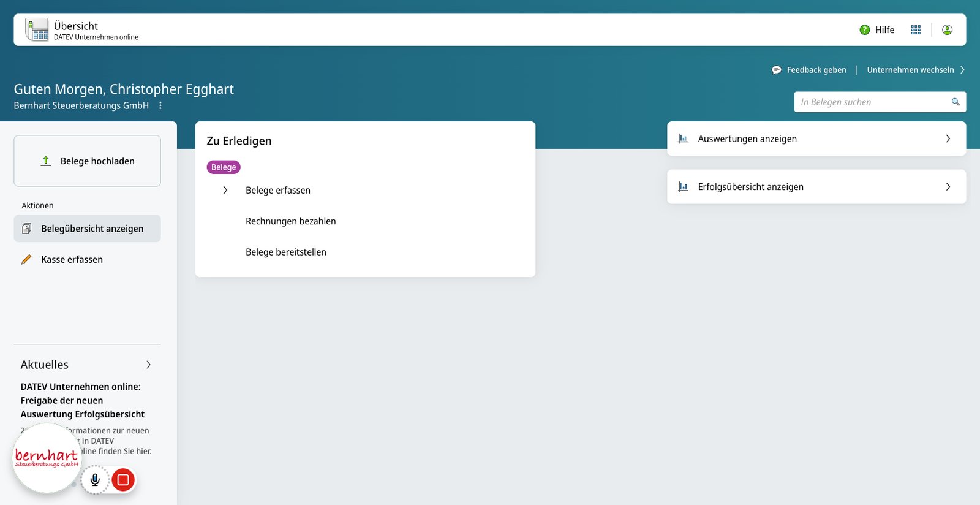Open the apps grid launcher icon
The height and width of the screenshot is (505, 980).
(916, 30)
